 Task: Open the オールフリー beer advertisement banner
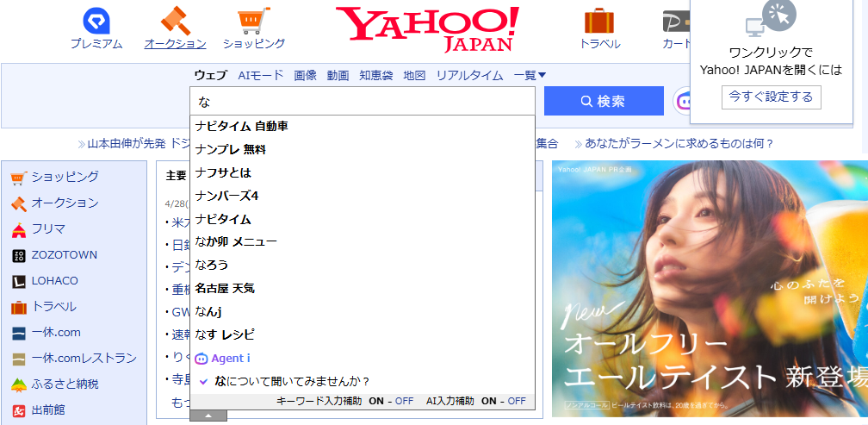(x=710, y=288)
